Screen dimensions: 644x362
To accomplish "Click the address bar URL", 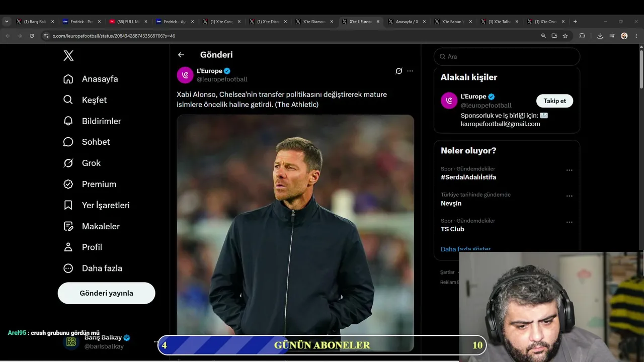I will coord(114,36).
